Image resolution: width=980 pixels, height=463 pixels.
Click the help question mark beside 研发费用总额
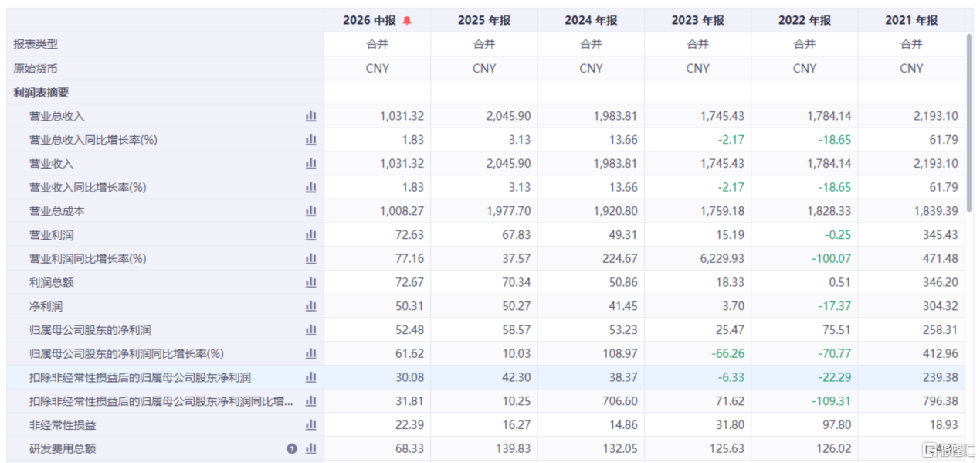[292, 449]
